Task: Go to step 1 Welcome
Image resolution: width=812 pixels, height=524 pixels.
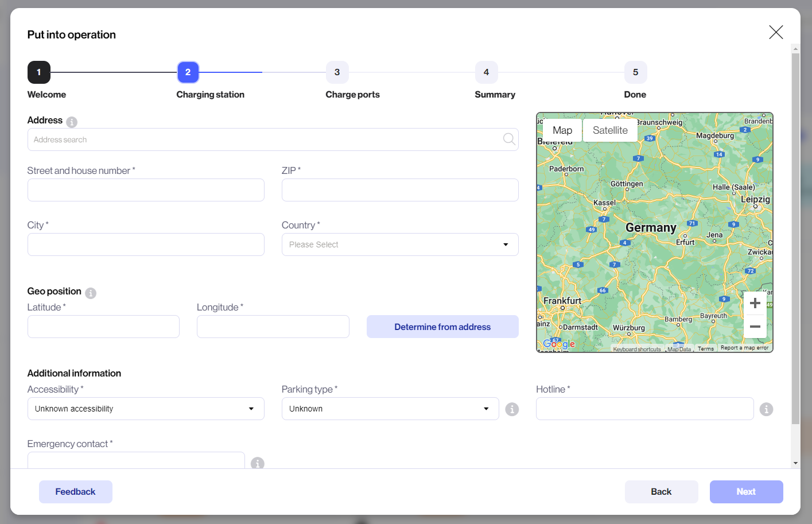Action: click(39, 72)
